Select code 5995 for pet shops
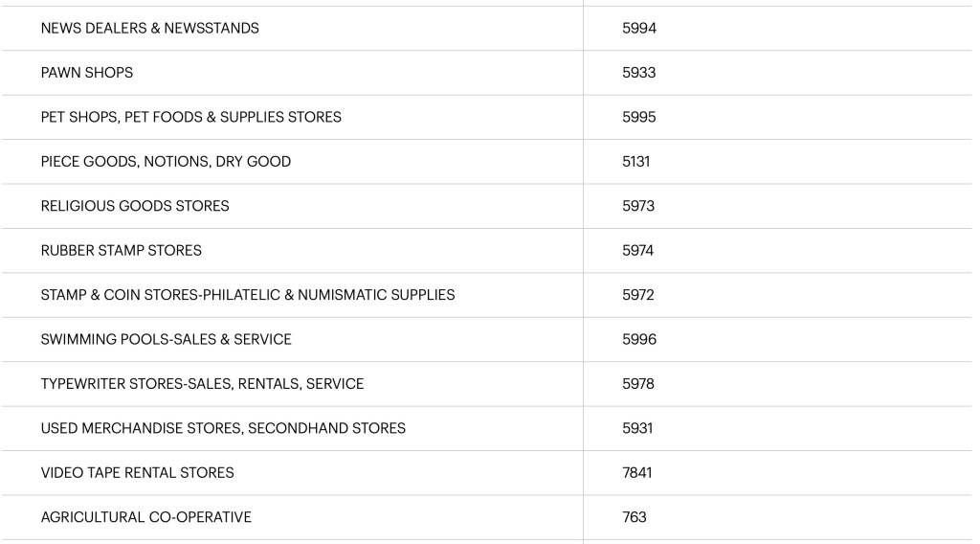 [638, 117]
